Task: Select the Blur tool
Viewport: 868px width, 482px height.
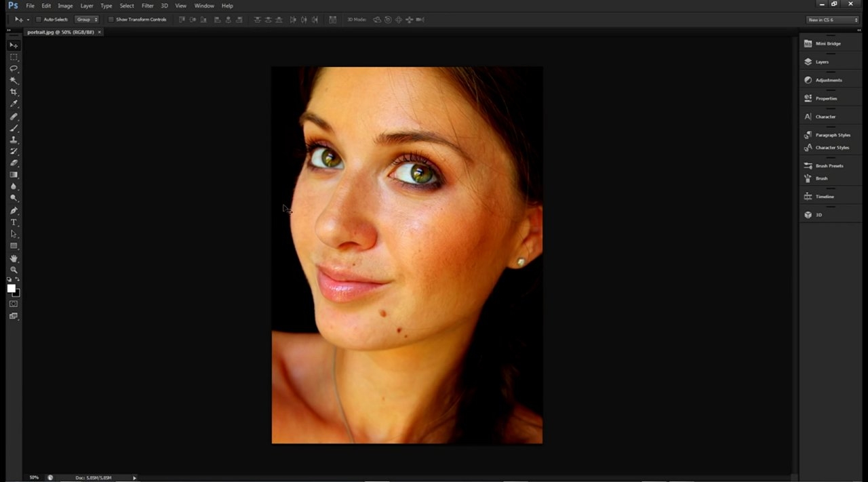Action: pyautogui.click(x=14, y=186)
